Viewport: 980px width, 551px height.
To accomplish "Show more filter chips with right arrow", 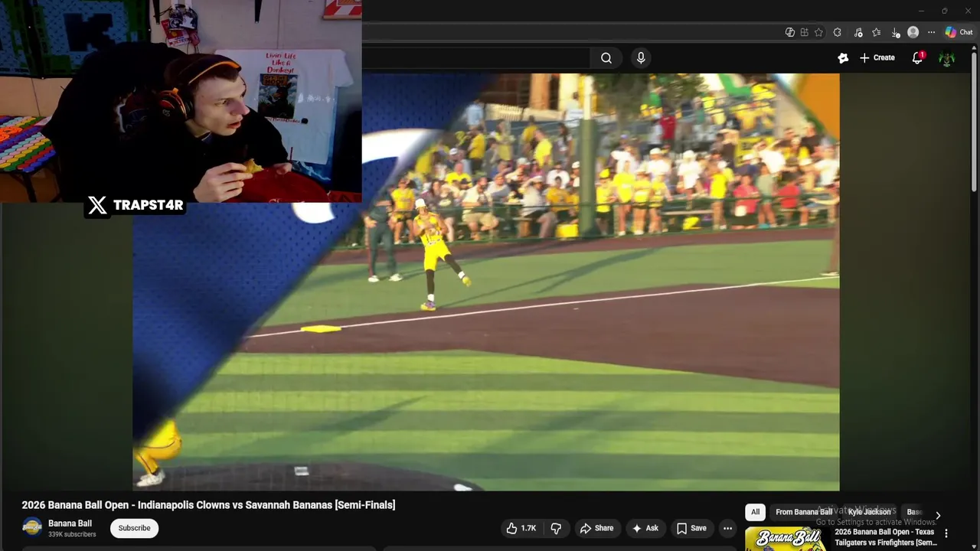I will click(938, 515).
